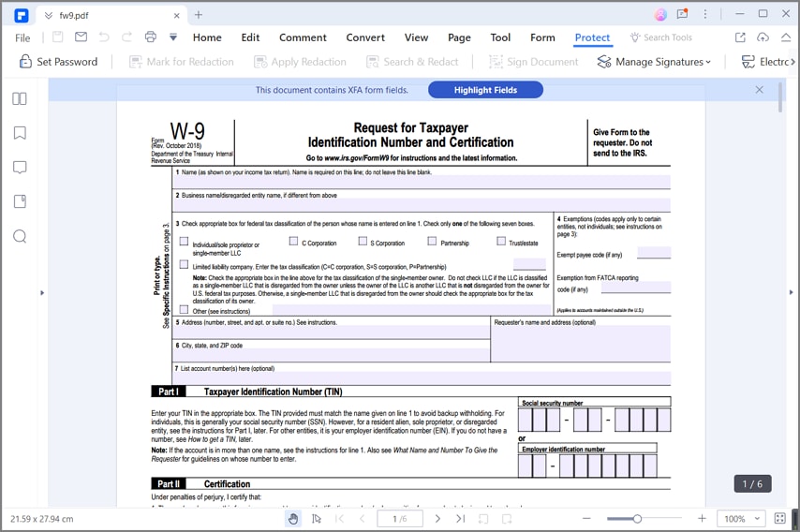Open the page thumbnails panel icon
Image resolution: width=800 pixels, height=532 pixels.
pos(20,98)
